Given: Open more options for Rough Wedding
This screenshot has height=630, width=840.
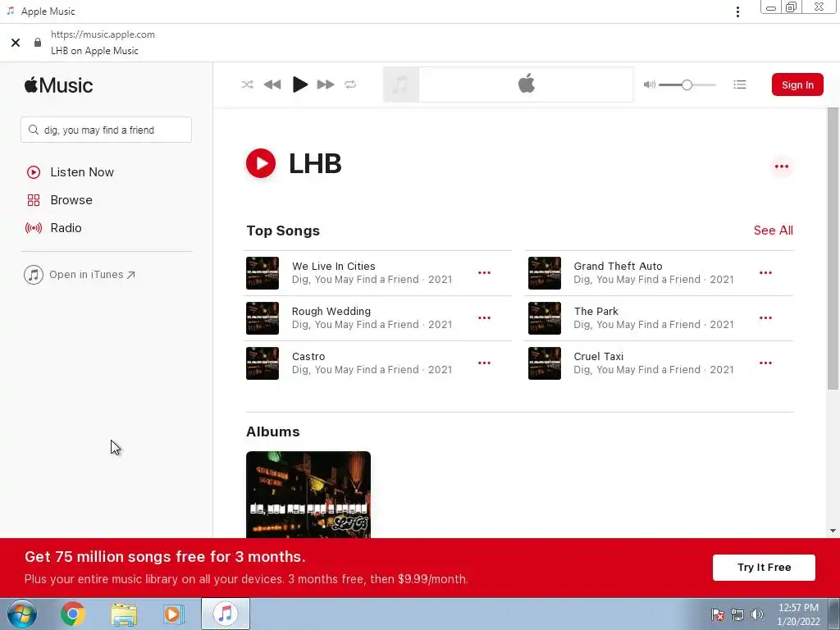Looking at the screenshot, I should pos(484,317).
